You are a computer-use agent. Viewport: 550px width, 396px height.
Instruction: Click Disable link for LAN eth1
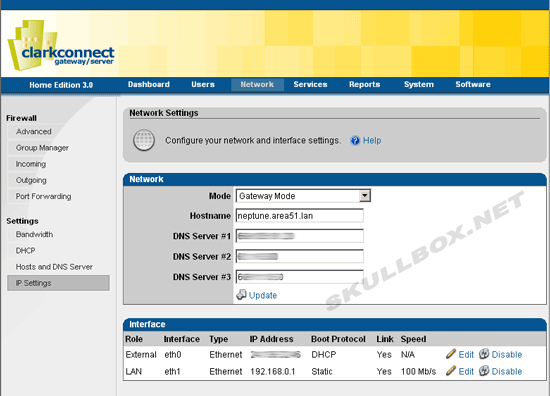pos(507,371)
